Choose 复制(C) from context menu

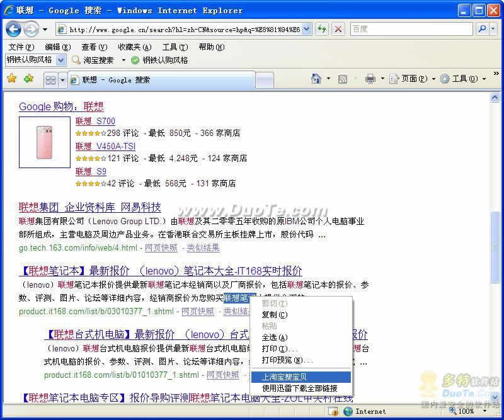[x=275, y=315]
